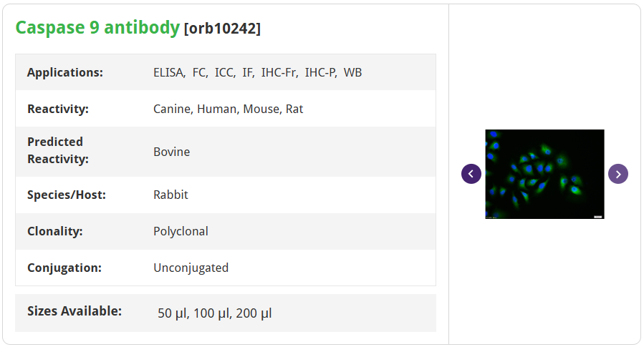
Task: Click the ICC application value
Action: point(225,72)
